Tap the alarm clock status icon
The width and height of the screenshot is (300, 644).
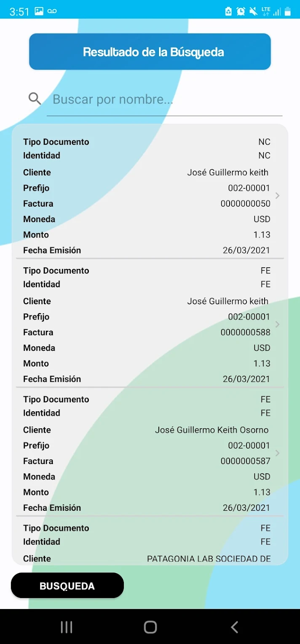pos(241,11)
